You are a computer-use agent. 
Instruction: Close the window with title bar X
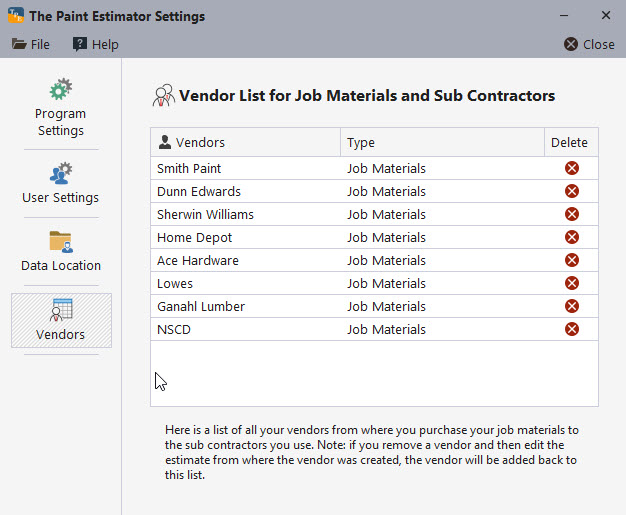(x=606, y=15)
